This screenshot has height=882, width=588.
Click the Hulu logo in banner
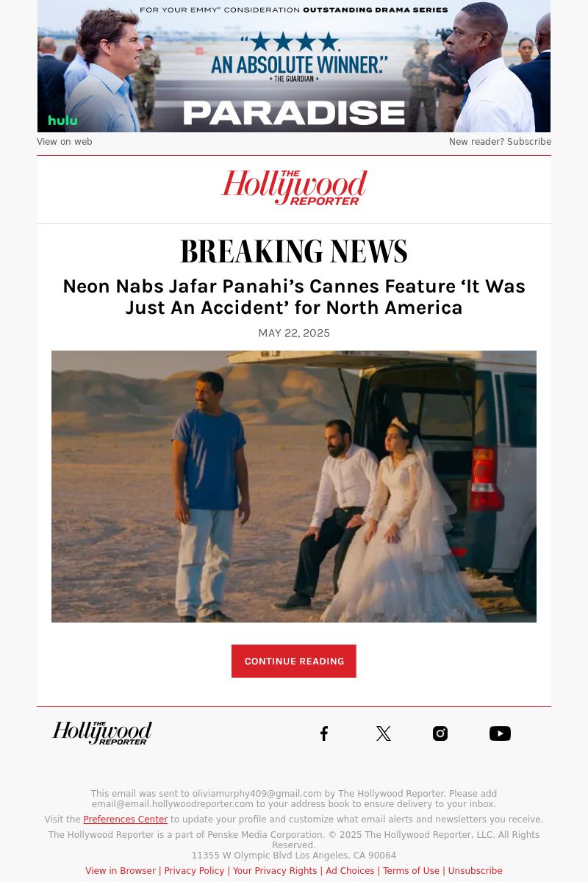tap(62, 121)
